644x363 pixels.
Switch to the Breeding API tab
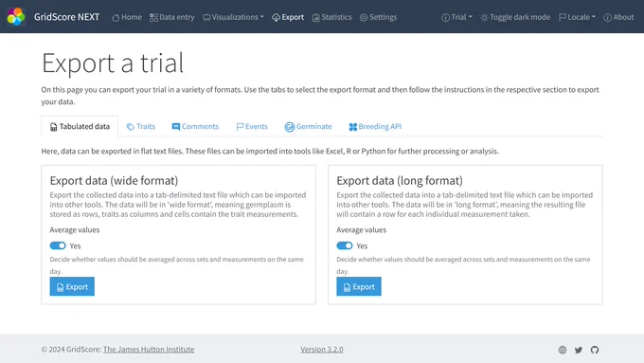pyautogui.click(x=375, y=126)
